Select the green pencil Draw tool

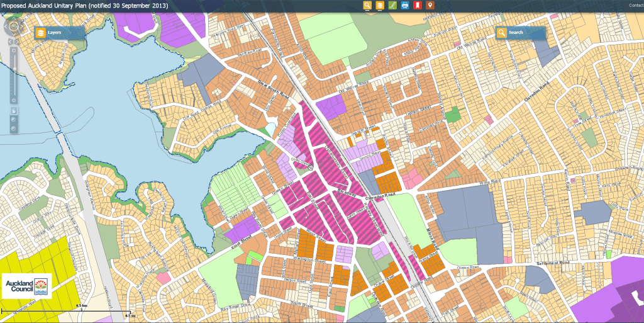pyautogui.click(x=392, y=6)
